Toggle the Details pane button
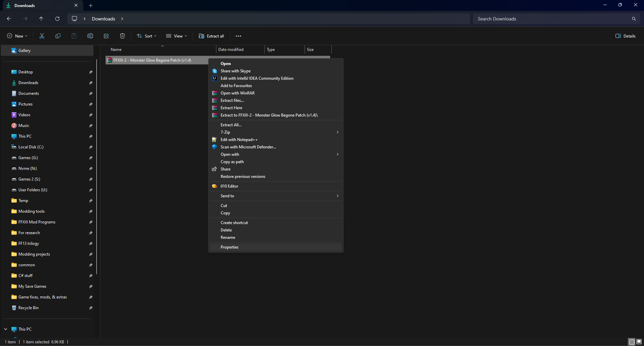The image size is (644, 346). tap(626, 36)
